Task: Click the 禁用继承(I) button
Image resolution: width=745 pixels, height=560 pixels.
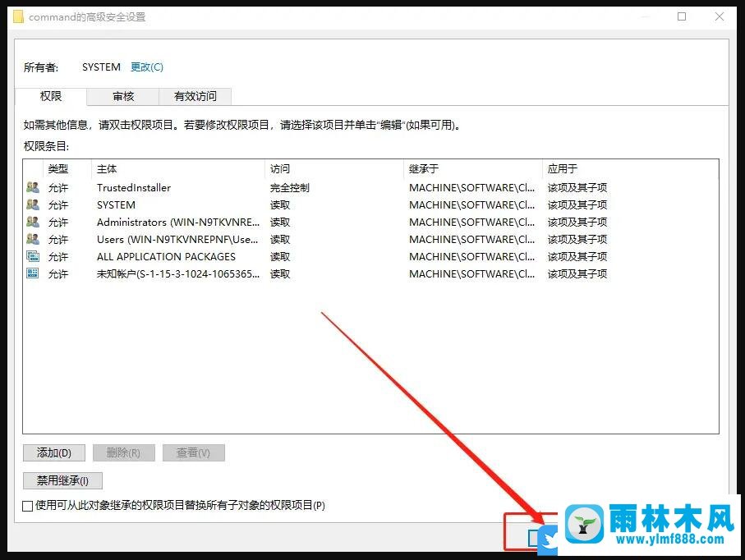Action: [62, 480]
